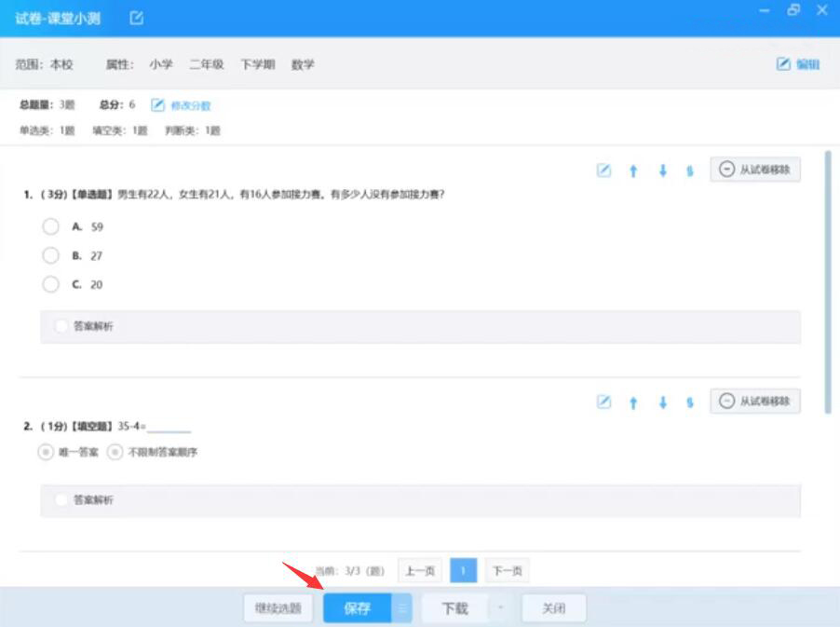Screen dimensions: 840x627
Task: Click the 修改分数 modify score link
Action: pos(181,105)
